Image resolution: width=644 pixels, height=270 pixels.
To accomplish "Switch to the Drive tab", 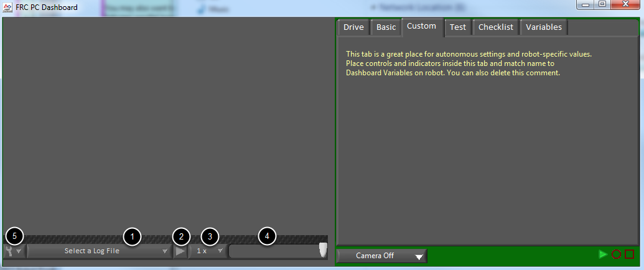I will tap(353, 27).
